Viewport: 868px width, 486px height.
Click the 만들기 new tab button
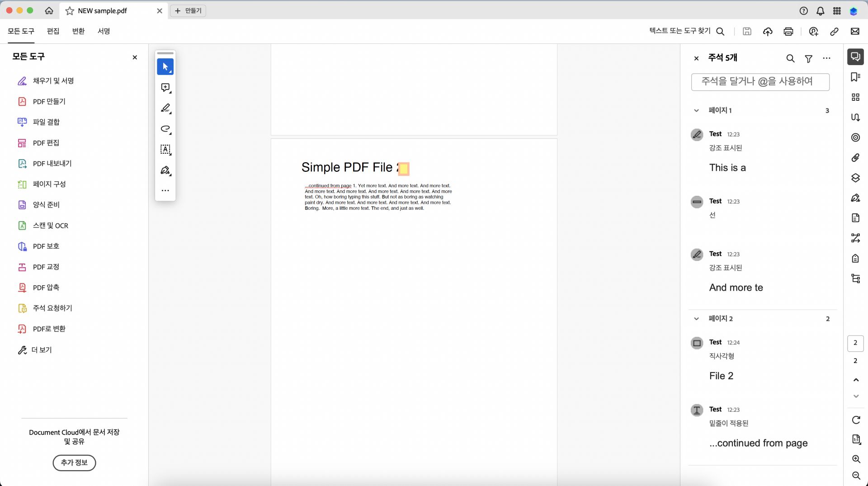pyautogui.click(x=188, y=11)
